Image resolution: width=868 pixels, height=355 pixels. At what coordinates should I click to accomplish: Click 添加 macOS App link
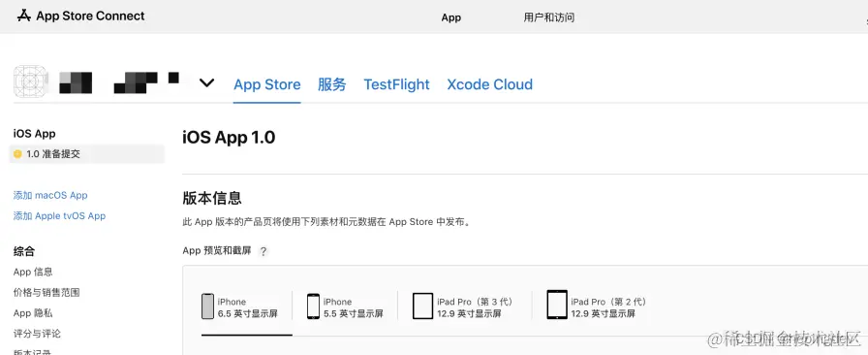(50, 195)
